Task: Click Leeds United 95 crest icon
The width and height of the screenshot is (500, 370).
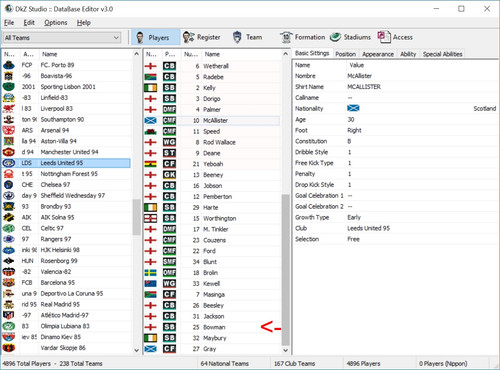Action: [9, 163]
